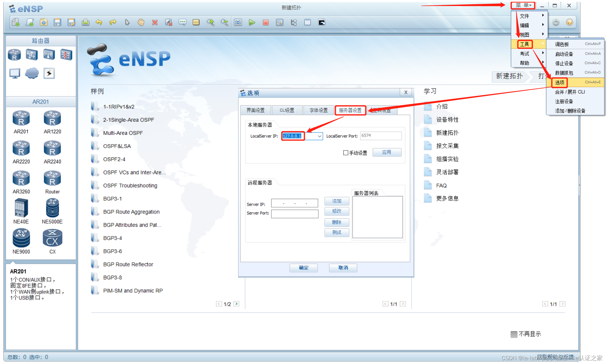Image resolution: width=607 pixels, height=364 pixels.
Task: Select the hand drag tool
Action: click(x=141, y=23)
